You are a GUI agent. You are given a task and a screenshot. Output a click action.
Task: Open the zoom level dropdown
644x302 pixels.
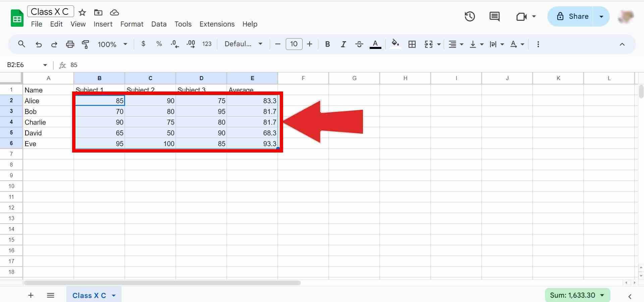[112, 44]
